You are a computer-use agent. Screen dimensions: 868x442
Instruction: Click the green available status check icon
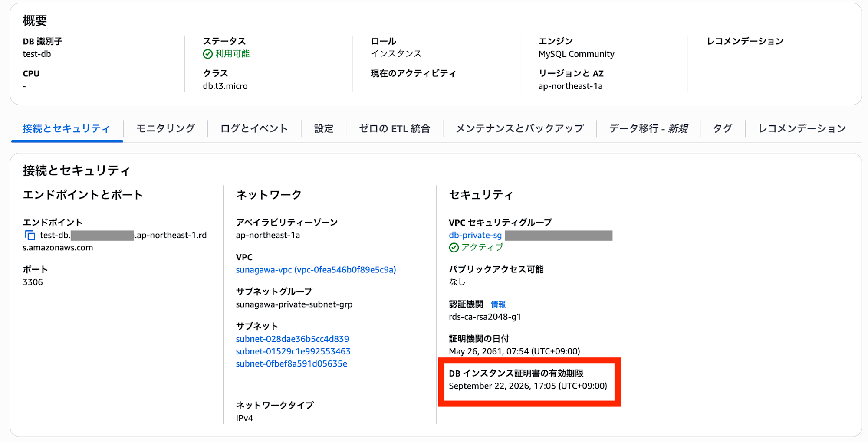pos(208,54)
